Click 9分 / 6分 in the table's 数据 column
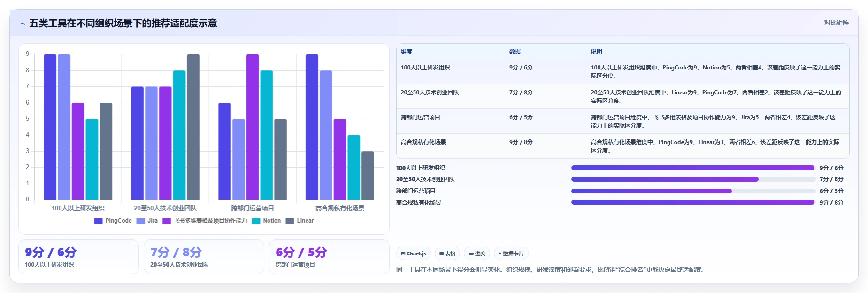Viewport: 868px width, 293px height. (521, 68)
